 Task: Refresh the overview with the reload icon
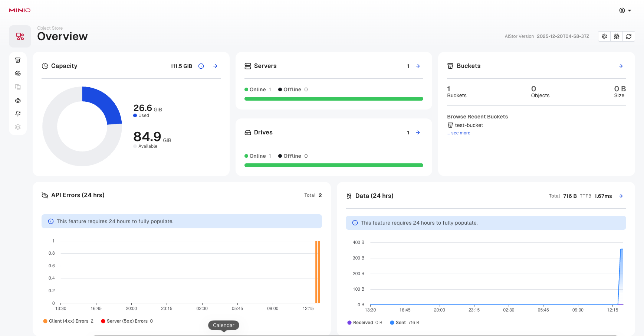629,36
